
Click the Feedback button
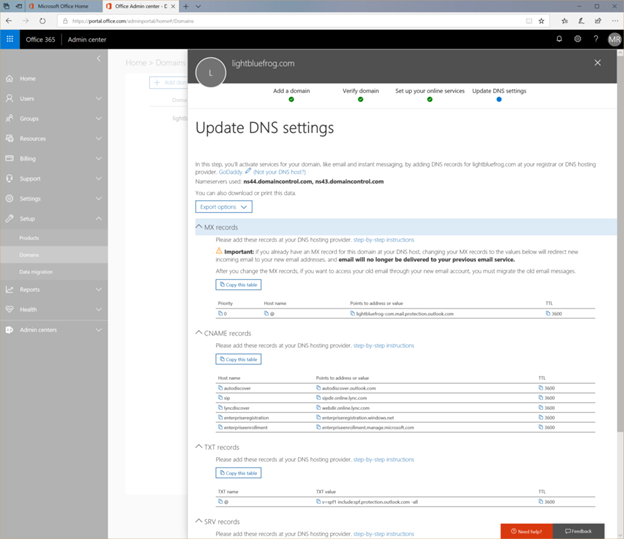[x=579, y=531]
